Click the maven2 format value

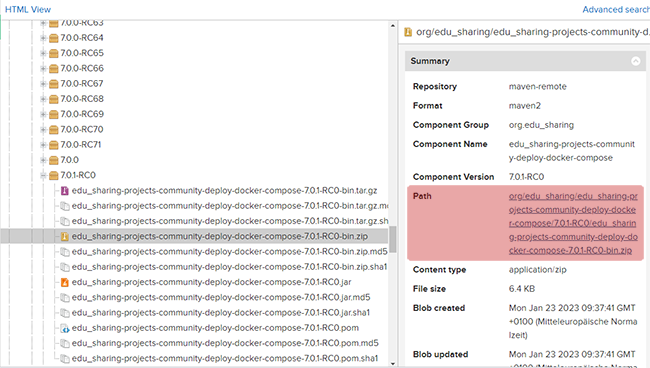click(524, 106)
